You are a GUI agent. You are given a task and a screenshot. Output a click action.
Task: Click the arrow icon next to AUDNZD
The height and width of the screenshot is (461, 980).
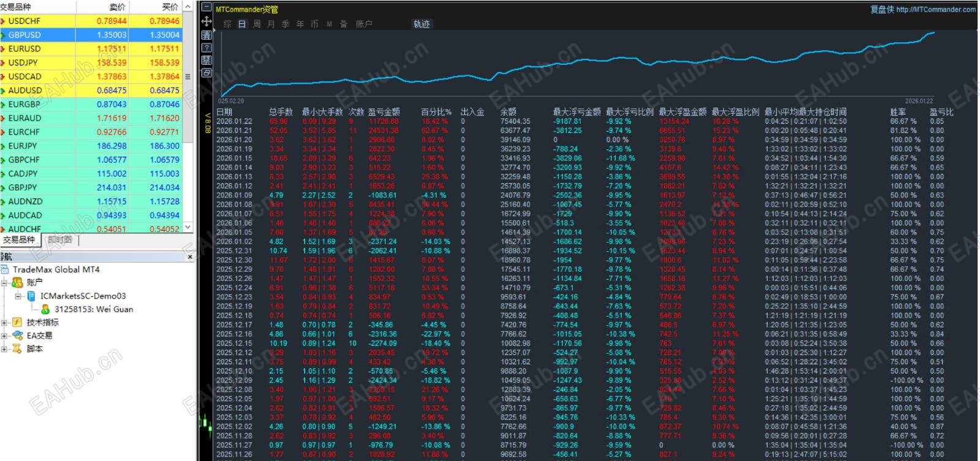(x=3, y=201)
